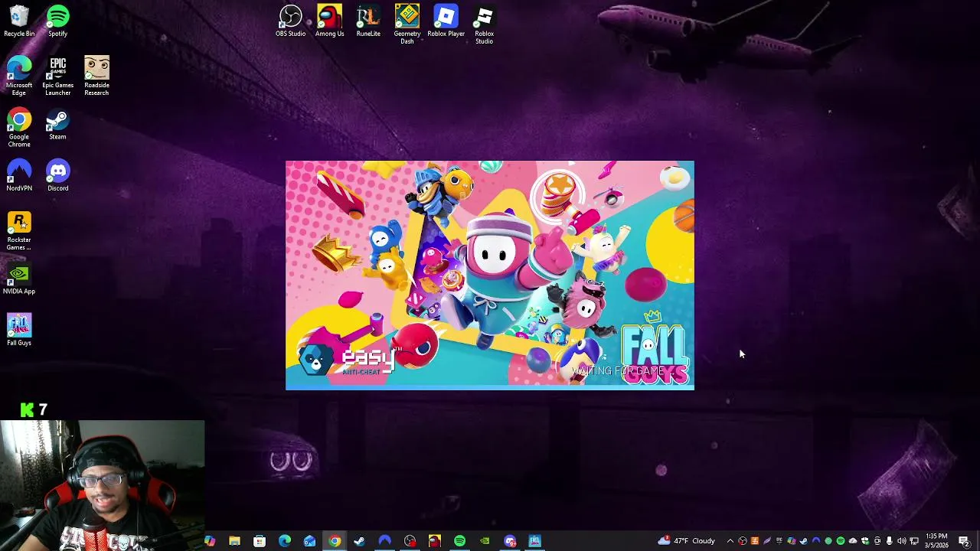Switch to Fall Guys in the taskbar
Viewport: 980px width, 551px height.
click(534, 541)
